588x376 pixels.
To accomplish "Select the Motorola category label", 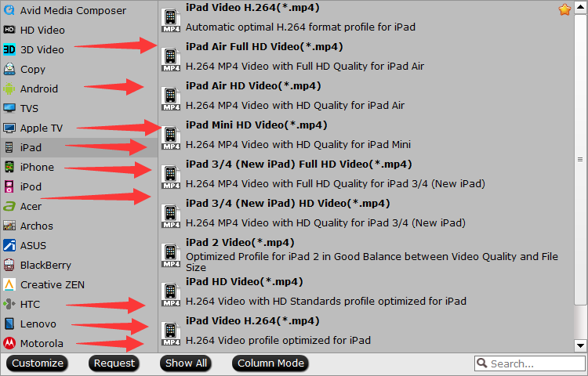I will tap(42, 343).
